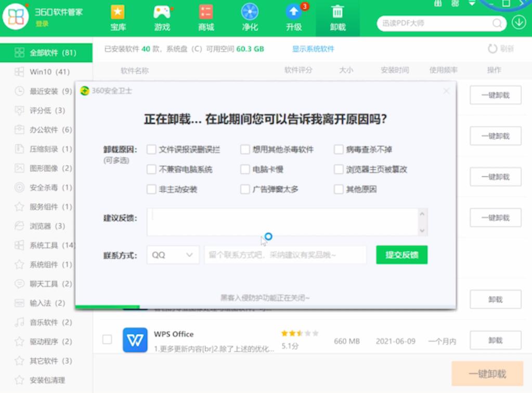Submit feedback with 提交反馈 button
The image size is (532, 393).
(x=401, y=255)
